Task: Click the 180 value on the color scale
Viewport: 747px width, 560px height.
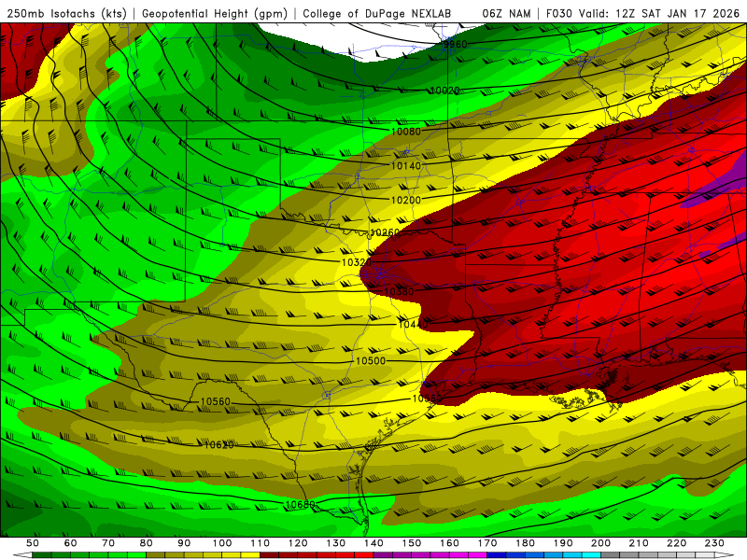Action: coord(525,543)
